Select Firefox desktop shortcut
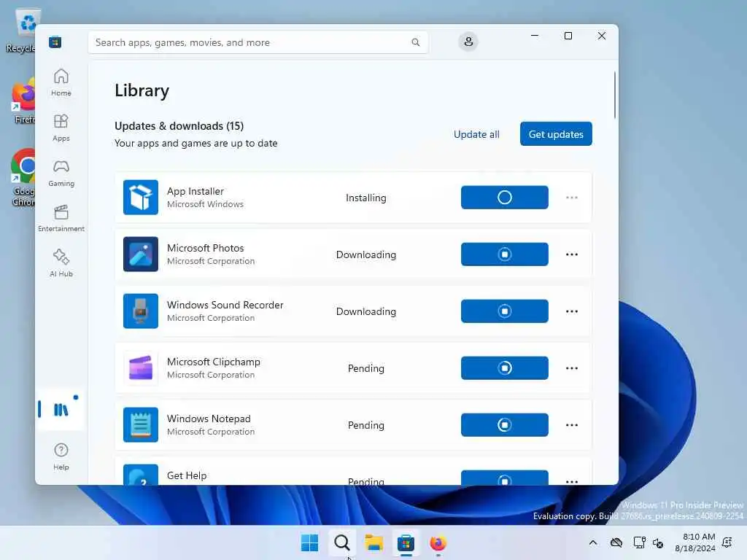The height and width of the screenshot is (560, 747). [x=23, y=101]
